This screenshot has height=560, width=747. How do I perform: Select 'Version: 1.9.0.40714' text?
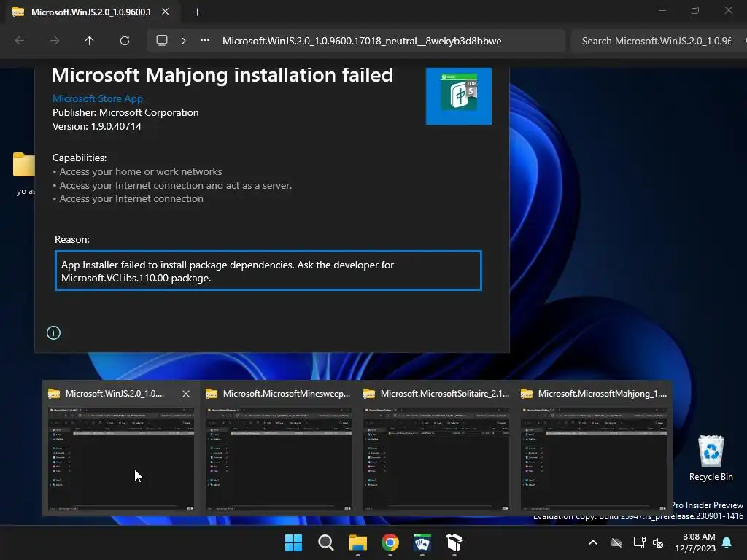pyautogui.click(x=97, y=126)
